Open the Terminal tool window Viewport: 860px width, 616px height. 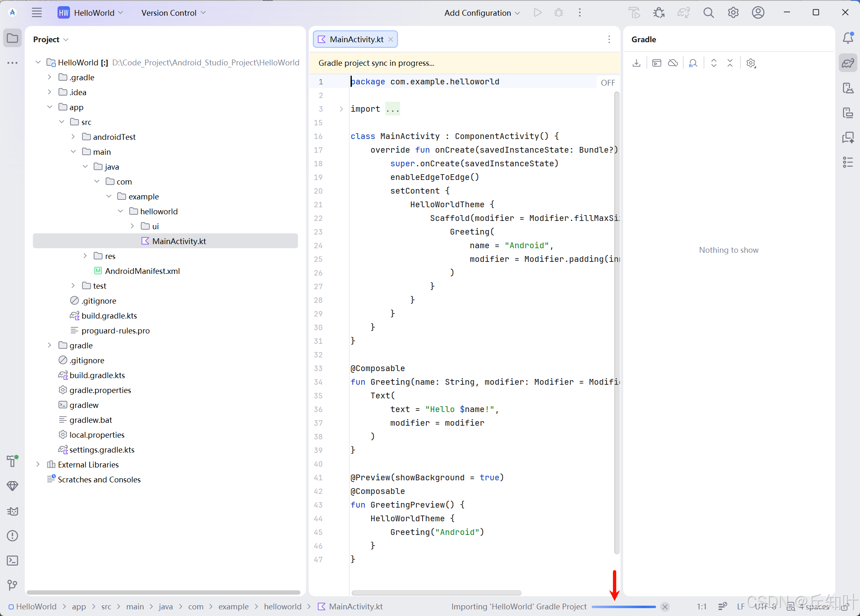(x=12, y=561)
